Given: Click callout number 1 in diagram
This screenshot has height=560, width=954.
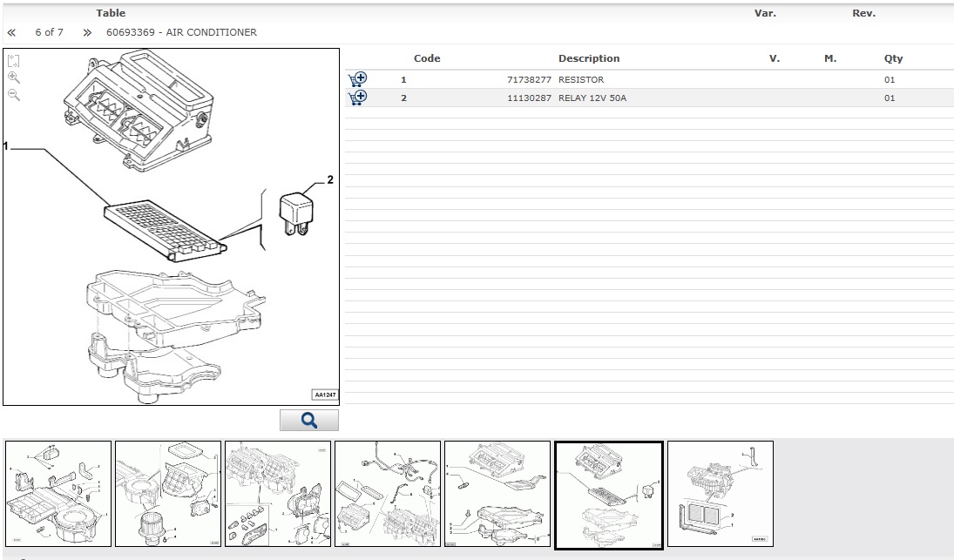Looking at the screenshot, I should (x=6, y=146).
